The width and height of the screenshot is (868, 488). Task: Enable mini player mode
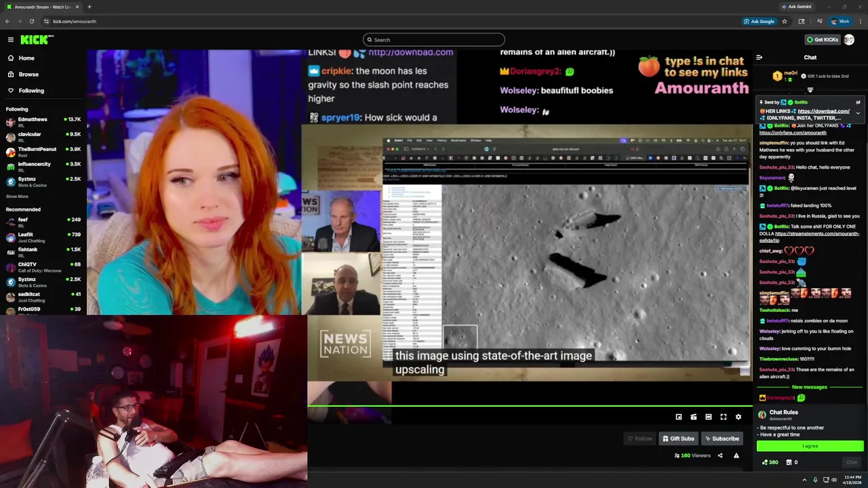[679, 417]
